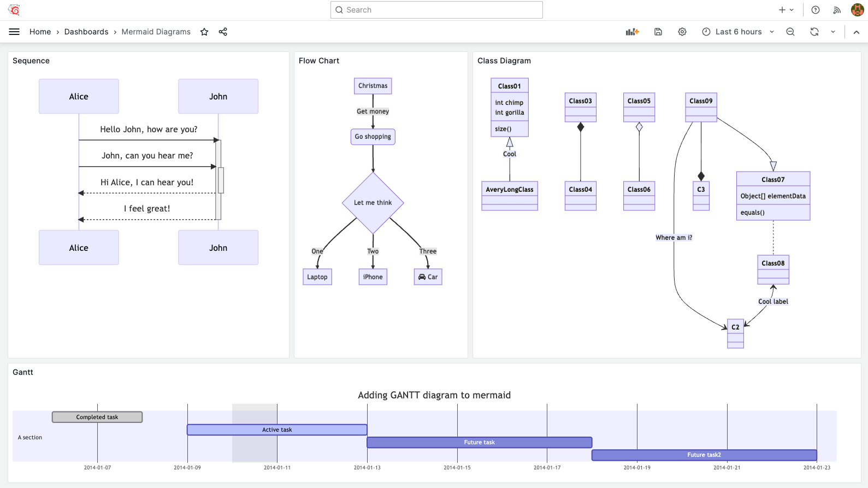Refresh the dashboard
Viewport: 868px width, 488px height.
814,32
